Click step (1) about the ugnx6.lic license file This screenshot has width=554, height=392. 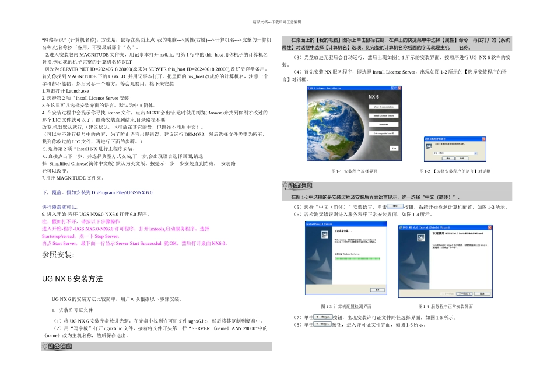click(x=159, y=321)
